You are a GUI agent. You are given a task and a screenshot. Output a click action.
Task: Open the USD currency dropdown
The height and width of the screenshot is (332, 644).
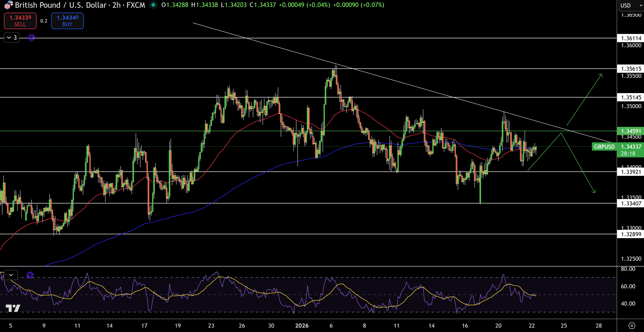tap(631, 5)
